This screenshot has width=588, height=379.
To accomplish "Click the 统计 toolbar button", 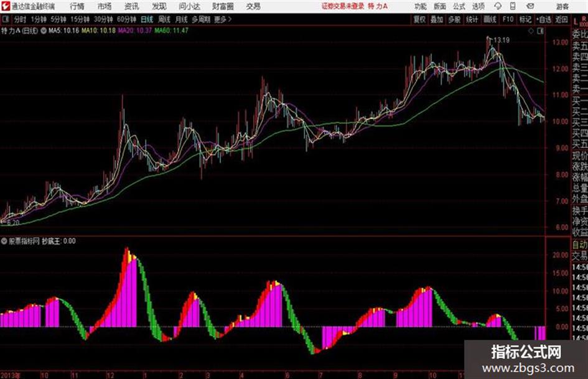I will click(x=472, y=19).
